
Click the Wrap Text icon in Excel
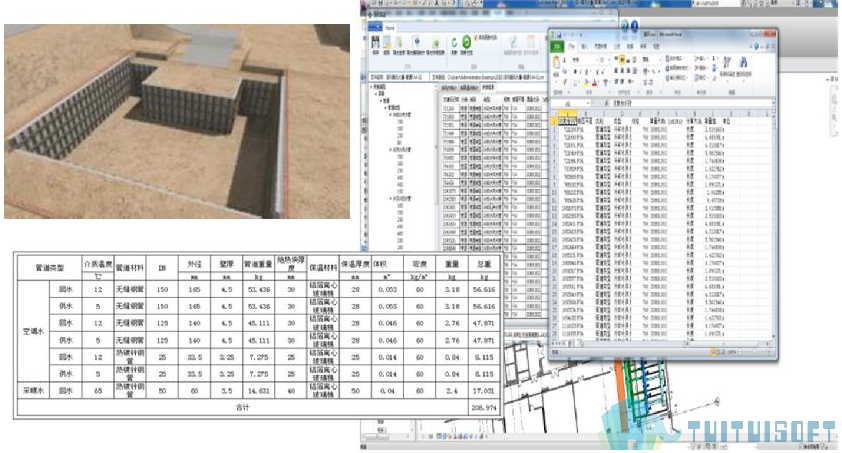click(635, 60)
